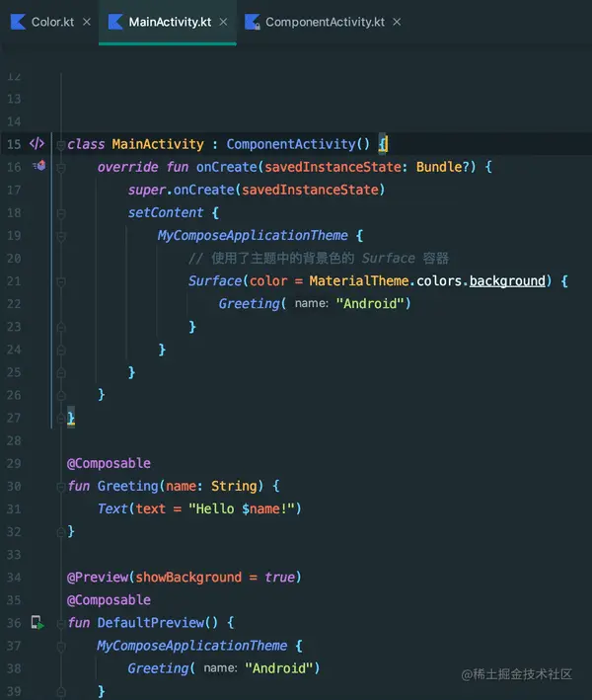Click line number 28 in the gutter
The image size is (592, 700).
(14, 440)
